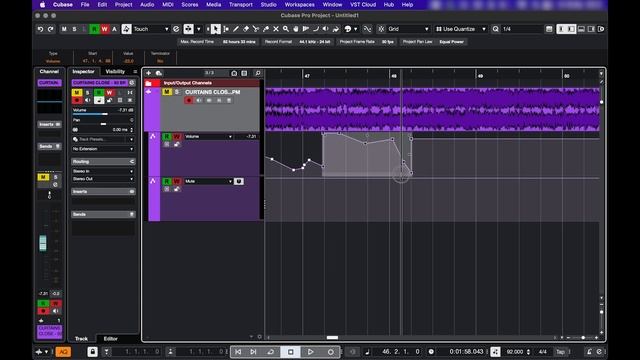This screenshot has height=360, width=640.
Task: Go to previous marker in transport
Action: tap(238, 351)
